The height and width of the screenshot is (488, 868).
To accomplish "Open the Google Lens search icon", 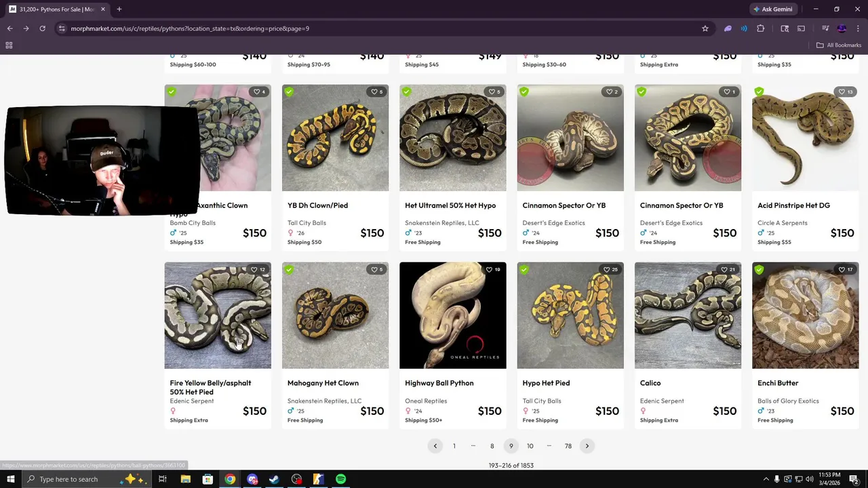I will 785,28.
